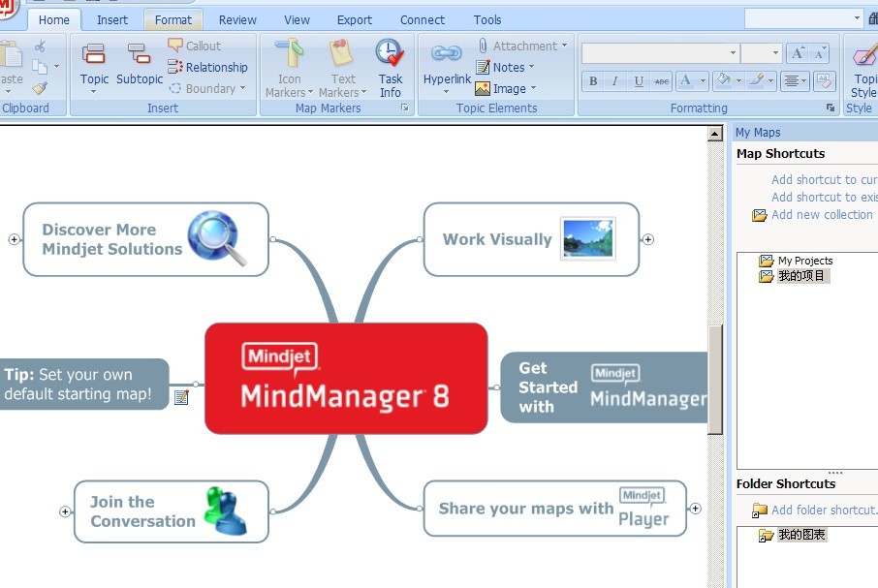Switch to the Home tab
Screen dimensions: 878x588
point(53,19)
